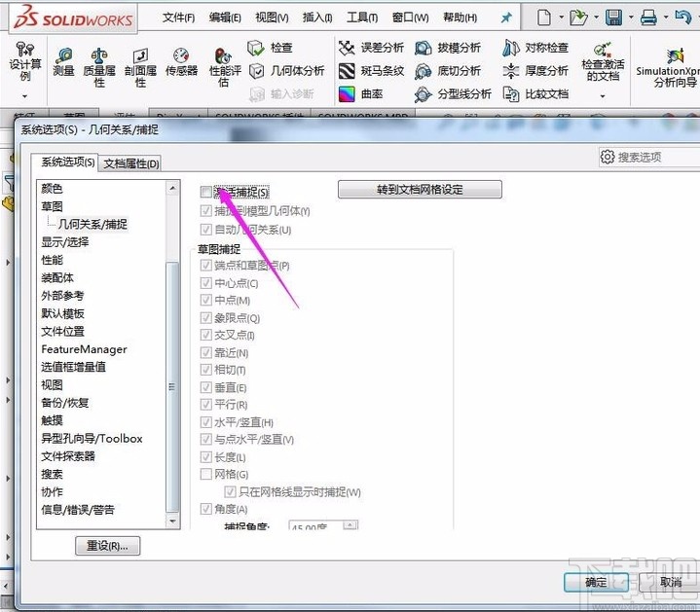Toggle 只在网格线显示时捕捉(W) checkbox
The image size is (700, 612).
pos(230,491)
